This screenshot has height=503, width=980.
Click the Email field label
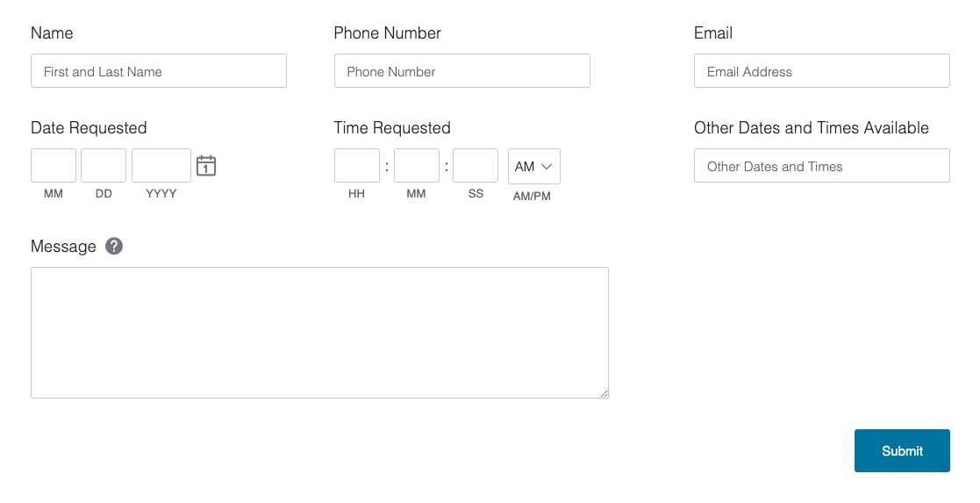[713, 33]
